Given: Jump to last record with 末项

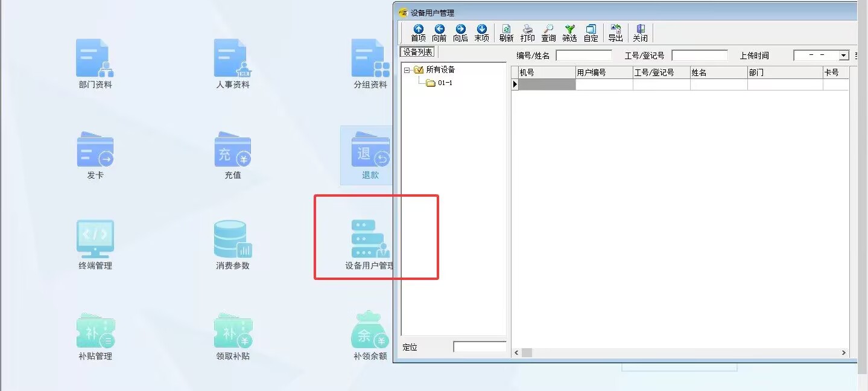Looking at the screenshot, I should 481,33.
